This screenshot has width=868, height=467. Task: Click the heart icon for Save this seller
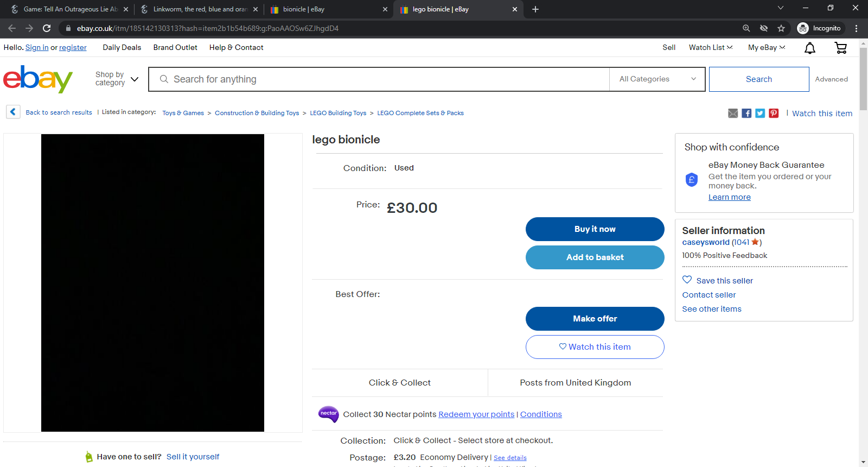point(687,280)
